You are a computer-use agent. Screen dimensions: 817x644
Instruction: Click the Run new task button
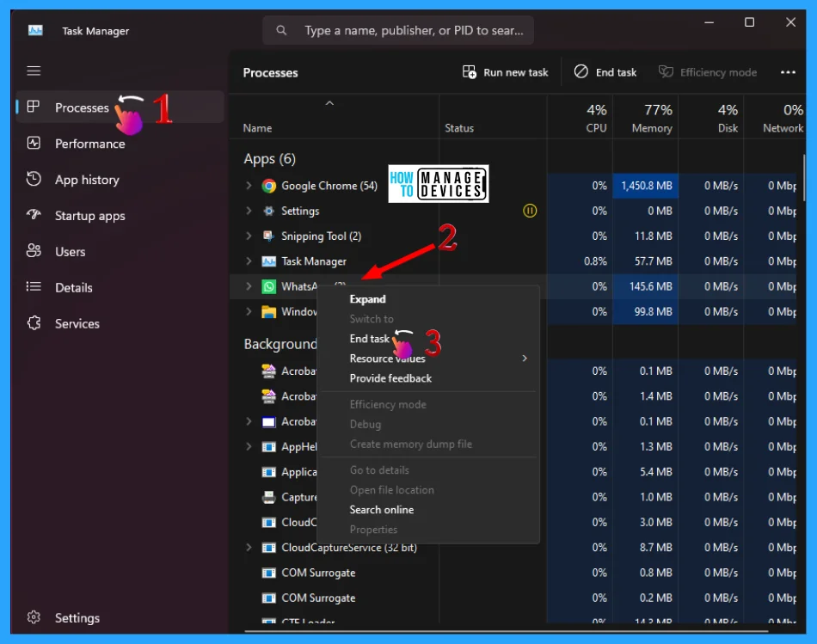(x=506, y=72)
